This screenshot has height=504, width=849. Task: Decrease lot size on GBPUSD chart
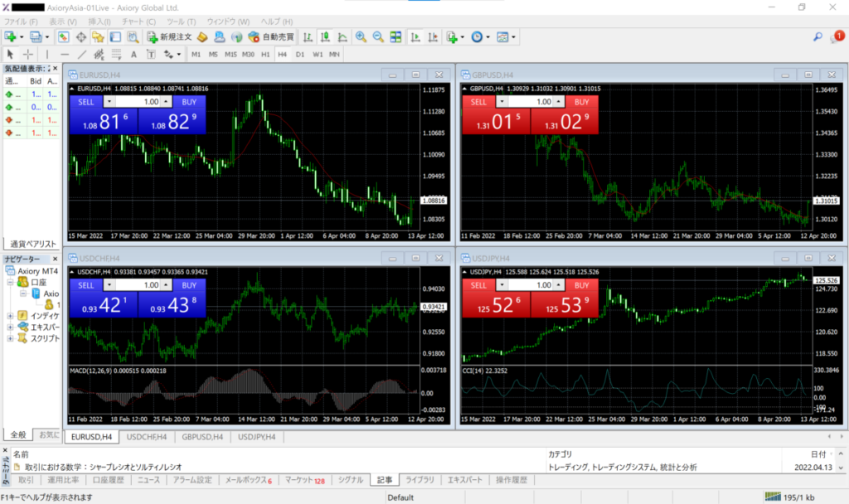(x=502, y=102)
